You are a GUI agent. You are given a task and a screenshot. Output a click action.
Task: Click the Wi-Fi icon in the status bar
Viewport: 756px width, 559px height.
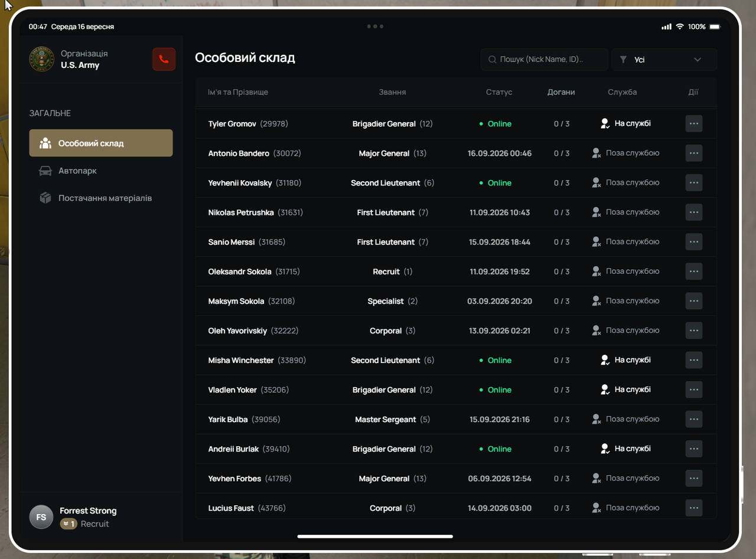click(680, 27)
